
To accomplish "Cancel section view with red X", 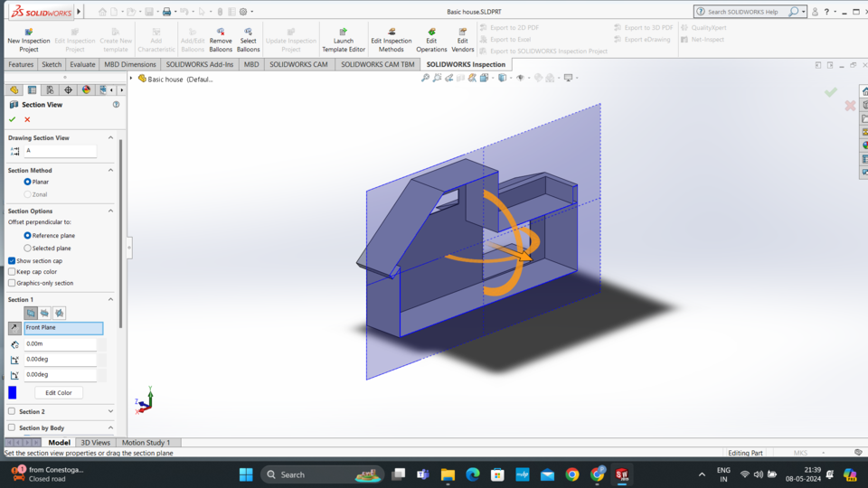I will [27, 119].
